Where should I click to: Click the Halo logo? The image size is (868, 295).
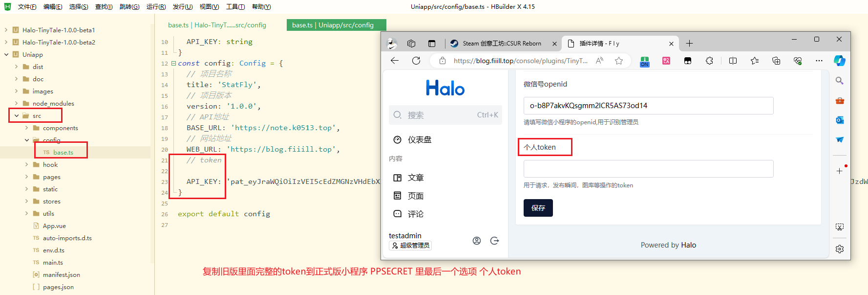click(445, 88)
